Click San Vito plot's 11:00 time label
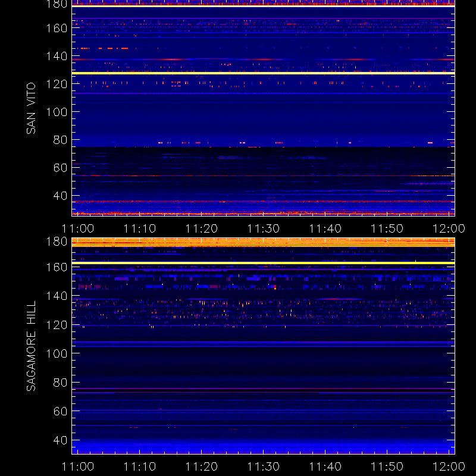The width and height of the screenshot is (476, 476). (x=78, y=228)
